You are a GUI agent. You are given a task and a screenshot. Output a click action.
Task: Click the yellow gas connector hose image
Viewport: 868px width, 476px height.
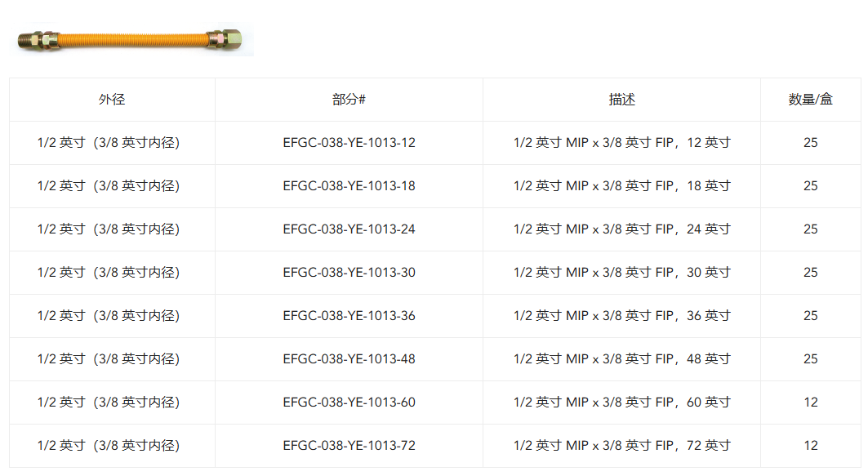point(131,40)
